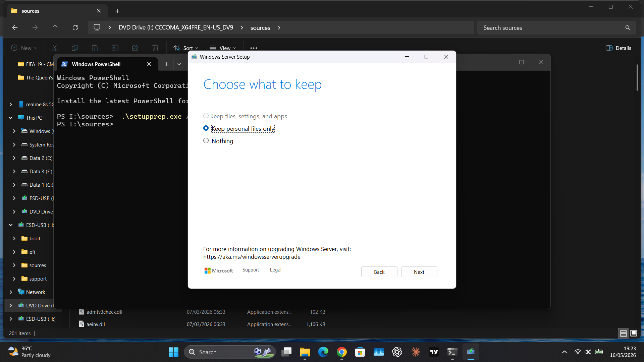Select the 'support' folder in the tree
The height and width of the screenshot is (362, 644).
[38, 279]
